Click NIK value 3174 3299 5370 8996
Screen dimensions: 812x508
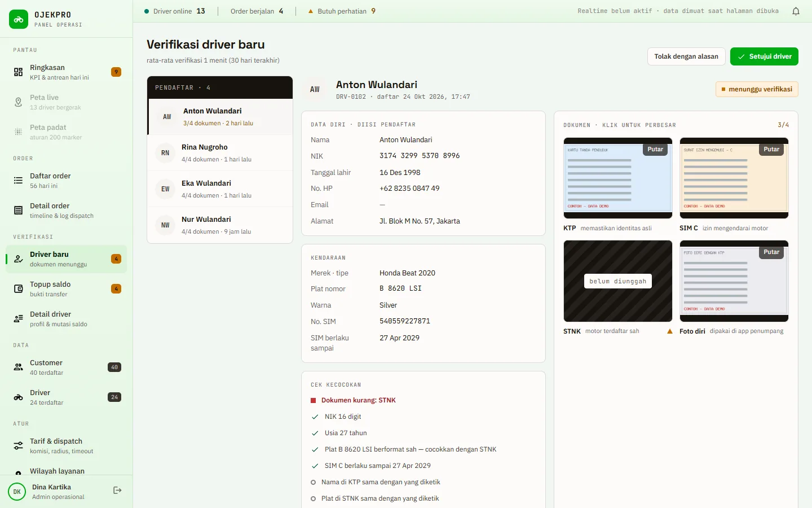pyautogui.click(x=420, y=156)
